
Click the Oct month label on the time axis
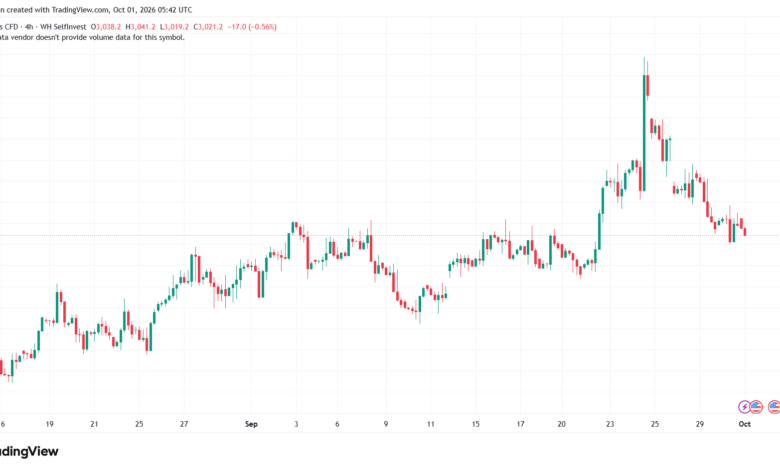pyautogui.click(x=744, y=424)
